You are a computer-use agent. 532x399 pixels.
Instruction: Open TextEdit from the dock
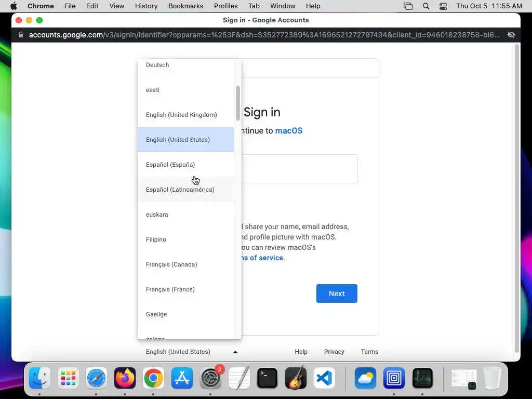(239, 378)
